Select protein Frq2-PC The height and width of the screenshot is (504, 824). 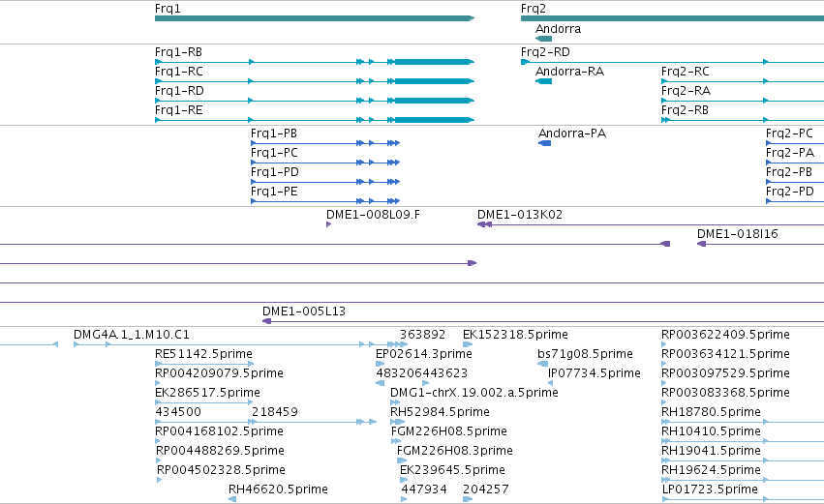tap(789, 133)
